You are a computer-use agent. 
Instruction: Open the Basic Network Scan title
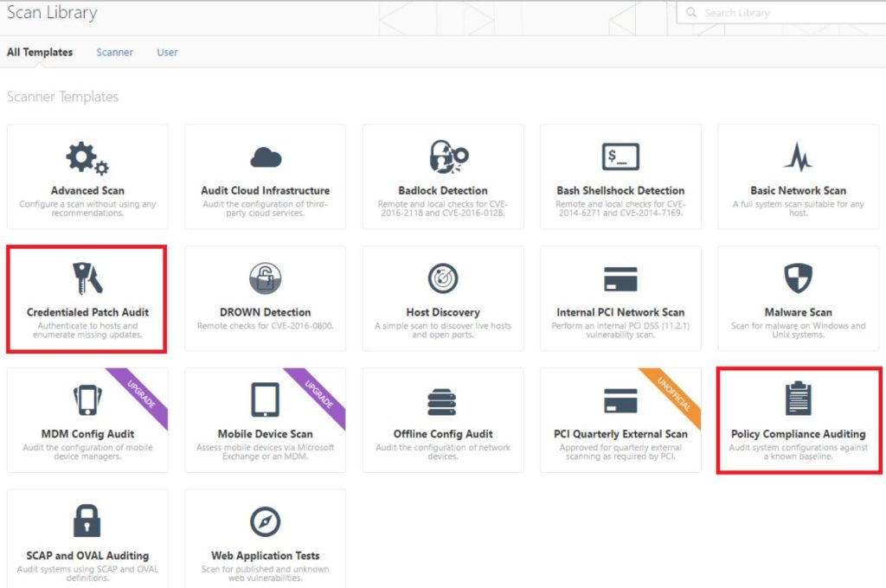pos(798,190)
